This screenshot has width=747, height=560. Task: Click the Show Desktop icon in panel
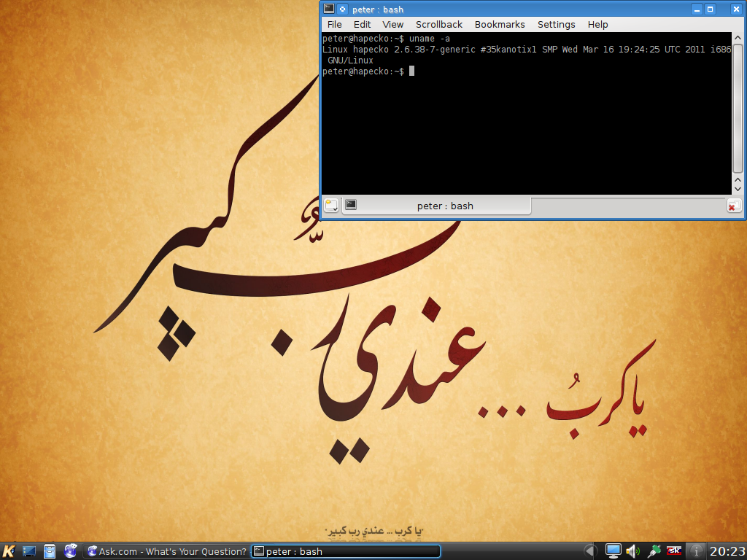[29, 551]
